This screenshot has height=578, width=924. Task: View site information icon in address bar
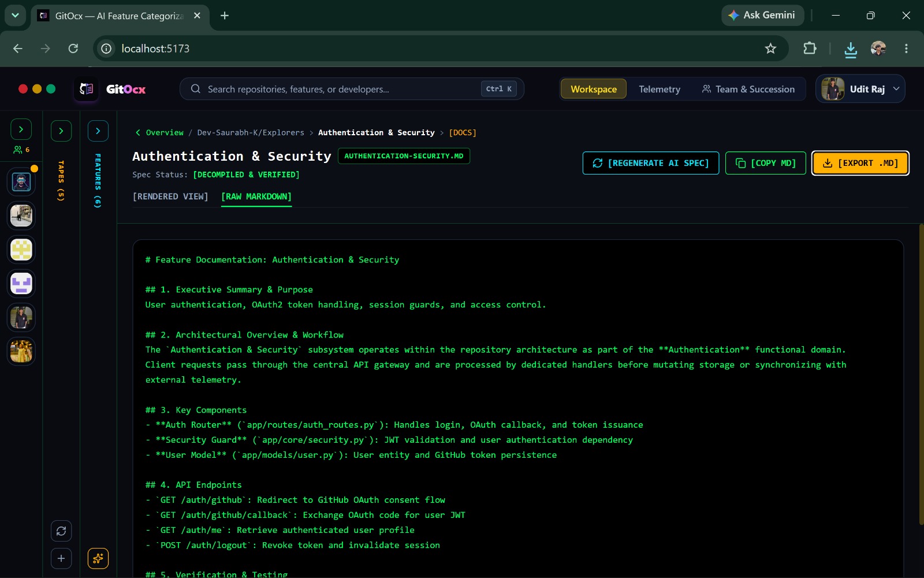coord(107,49)
